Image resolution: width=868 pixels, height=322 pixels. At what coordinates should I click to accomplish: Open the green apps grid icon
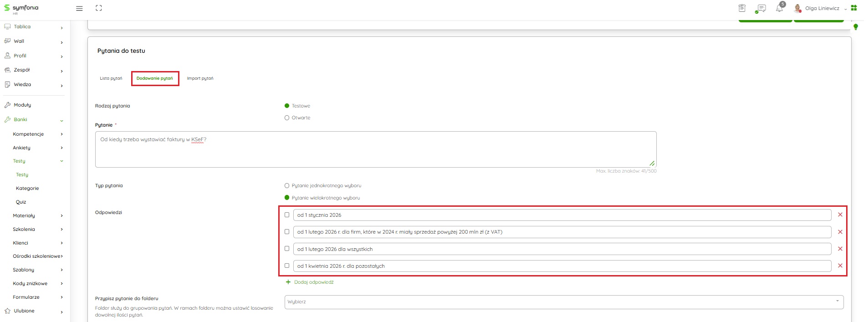pyautogui.click(x=854, y=8)
